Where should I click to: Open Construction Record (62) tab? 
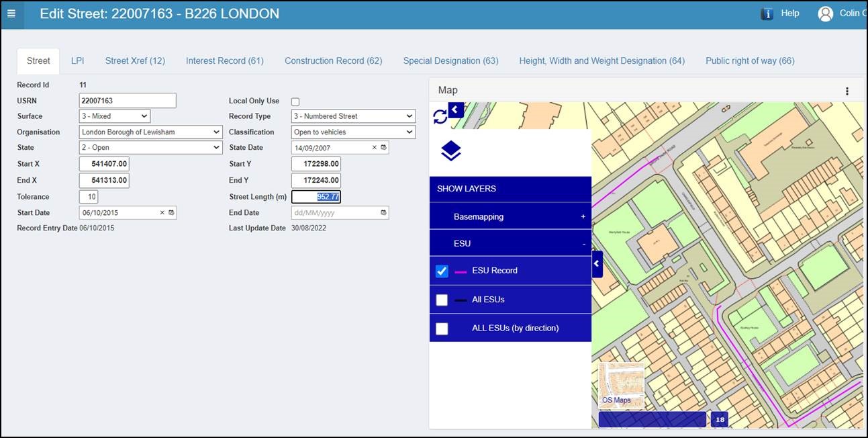coord(333,60)
